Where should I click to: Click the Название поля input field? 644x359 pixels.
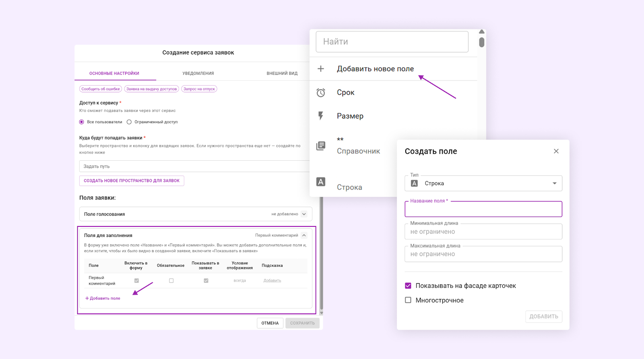[483, 210]
